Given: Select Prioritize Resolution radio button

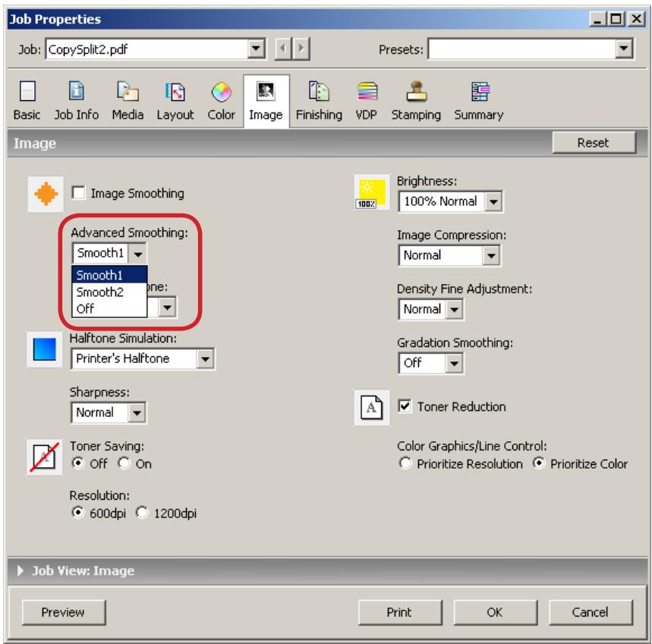Looking at the screenshot, I should 405,463.
